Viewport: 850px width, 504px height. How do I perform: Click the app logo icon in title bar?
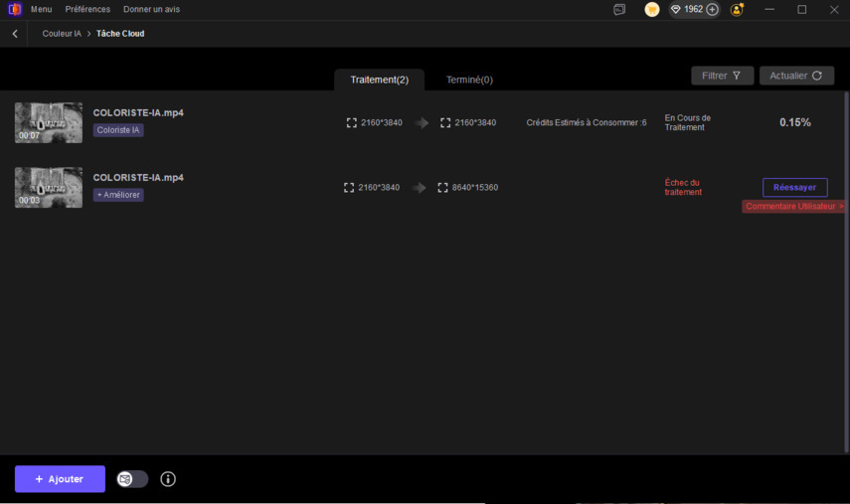point(14,10)
